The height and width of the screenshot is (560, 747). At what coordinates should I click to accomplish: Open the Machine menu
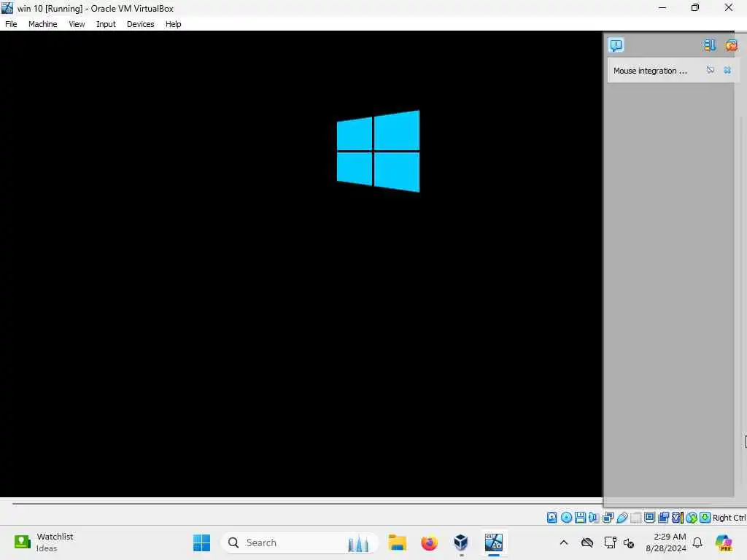point(43,24)
